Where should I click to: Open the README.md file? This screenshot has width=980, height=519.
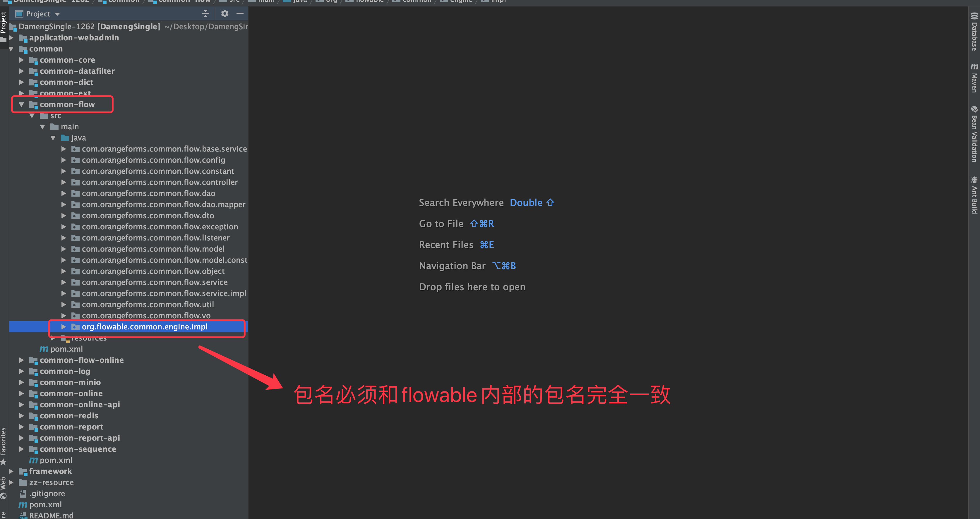51,515
